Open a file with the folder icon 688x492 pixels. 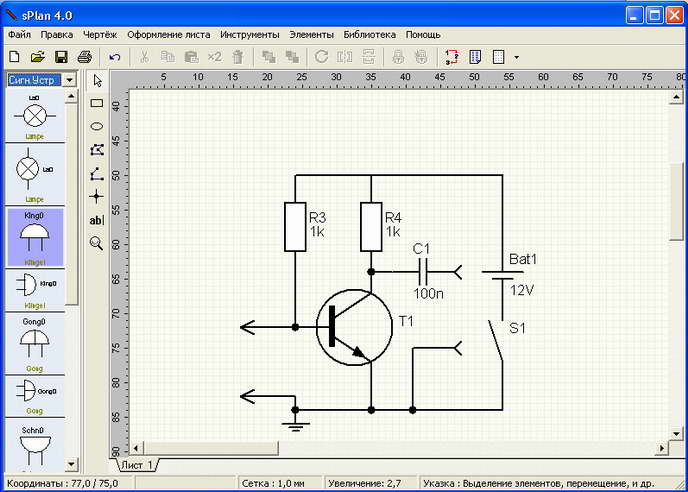(37, 57)
